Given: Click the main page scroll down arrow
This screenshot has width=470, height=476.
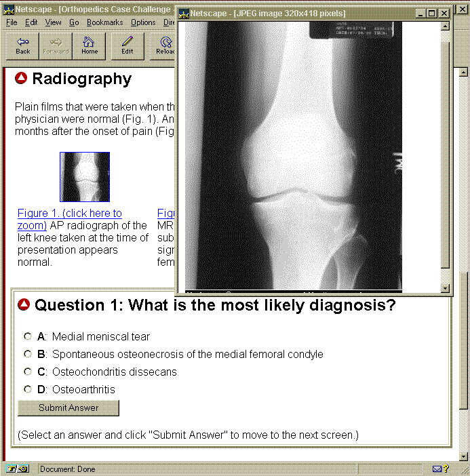Looking at the screenshot, I should coord(463,456).
